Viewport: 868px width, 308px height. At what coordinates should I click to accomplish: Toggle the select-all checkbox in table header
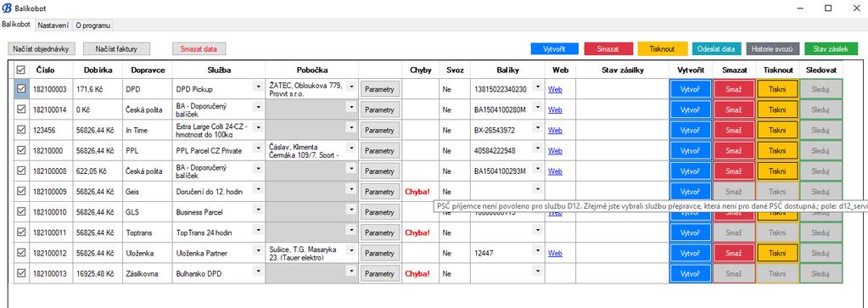click(x=20, y=70)
